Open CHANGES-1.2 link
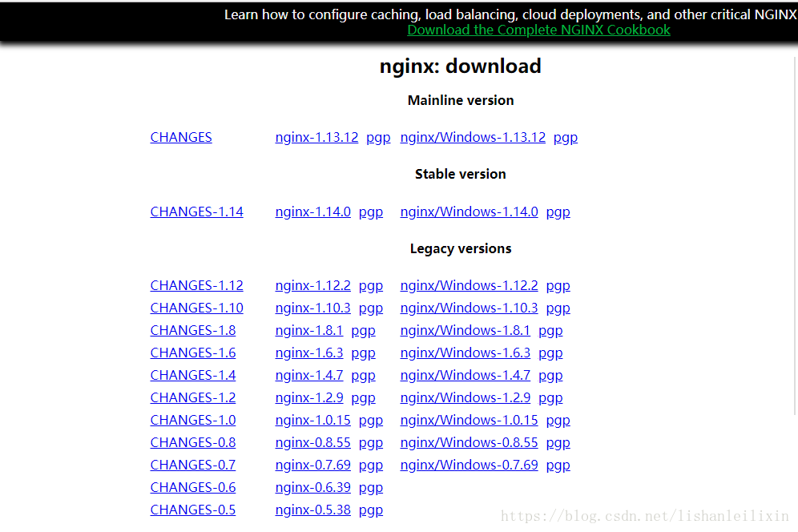 (193, 397)
